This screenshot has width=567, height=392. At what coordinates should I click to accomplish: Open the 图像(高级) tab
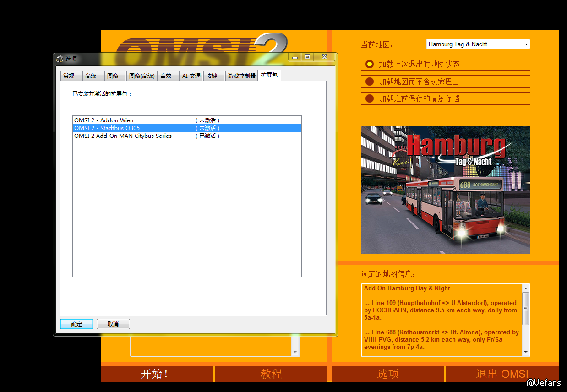coord(142,76)
